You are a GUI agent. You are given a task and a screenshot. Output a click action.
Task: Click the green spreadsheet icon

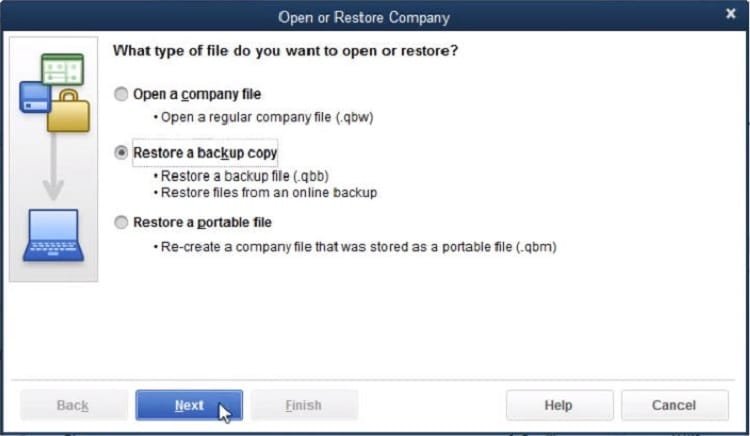pyautogui.click(x=62, y=69)
